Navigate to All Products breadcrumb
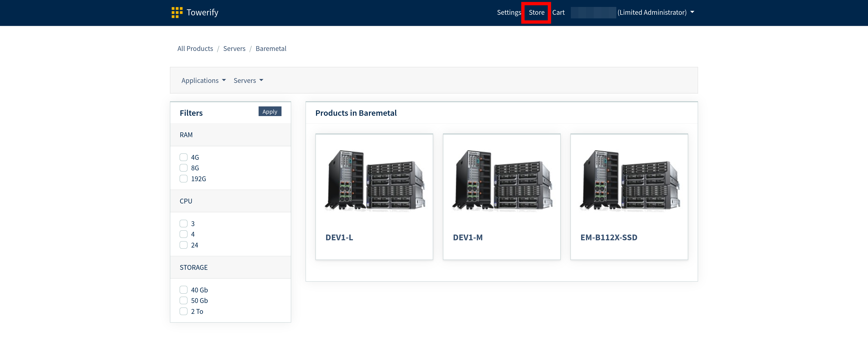The image size is (868, 347). click(195, 49)
